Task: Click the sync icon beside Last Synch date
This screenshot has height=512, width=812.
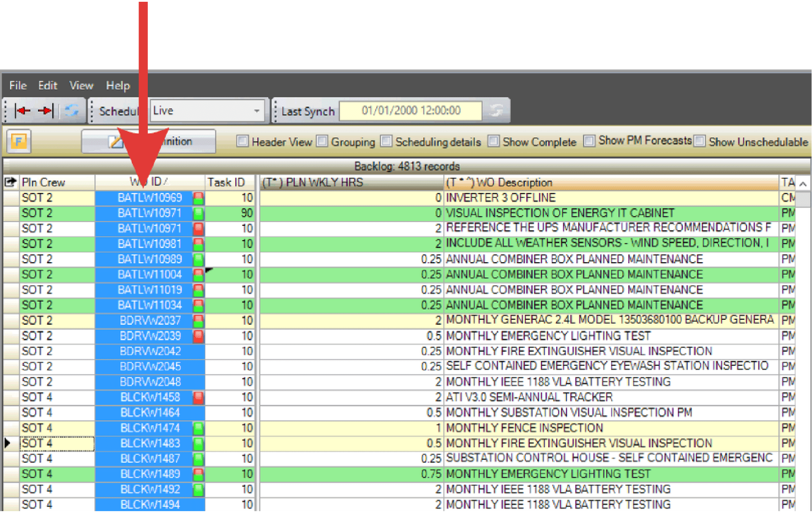Action: (496, 111)
